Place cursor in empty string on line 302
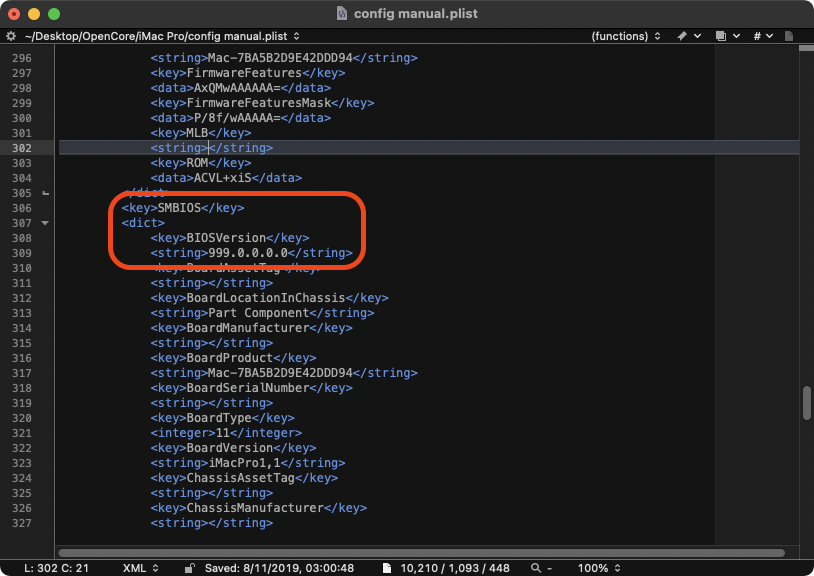The width and height of the screenshot is (814, 576). [x=208, y=148]
